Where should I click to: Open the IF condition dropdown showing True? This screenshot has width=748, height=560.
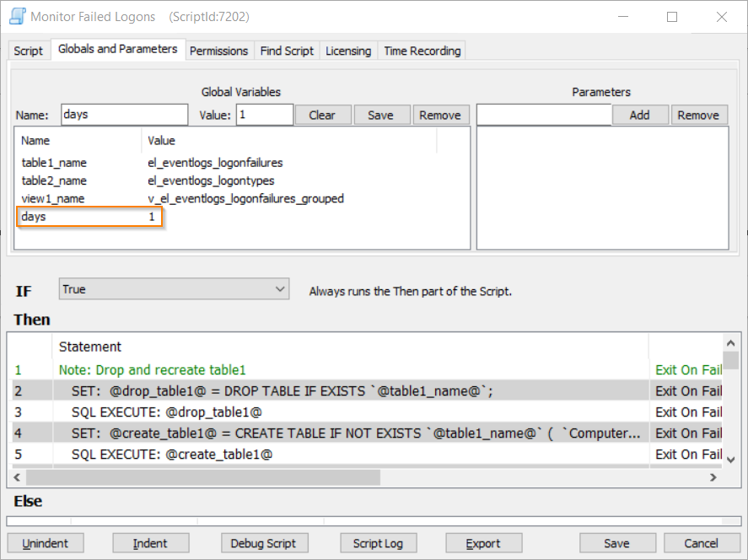coord(174,289)
